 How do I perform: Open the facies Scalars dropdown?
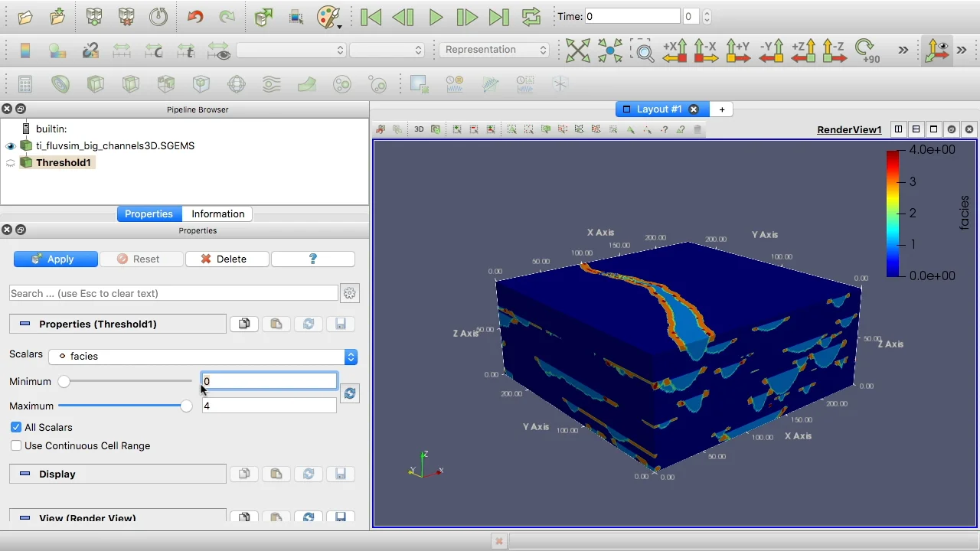(203, 357)
